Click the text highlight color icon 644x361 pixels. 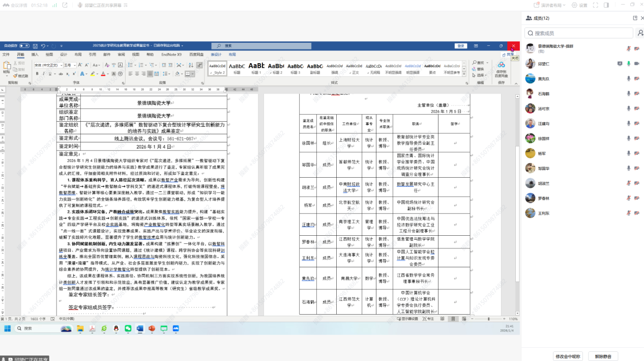[x=93, y=74]
